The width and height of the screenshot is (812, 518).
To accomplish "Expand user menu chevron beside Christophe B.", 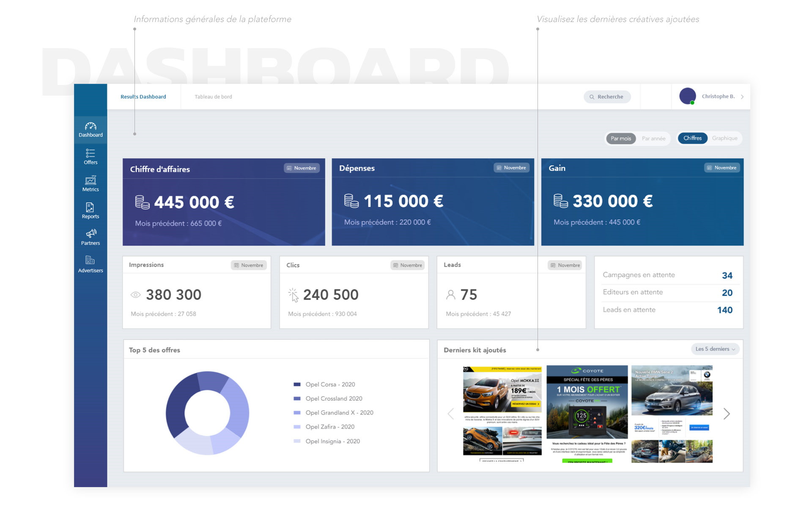I will [x=742, y=97].
